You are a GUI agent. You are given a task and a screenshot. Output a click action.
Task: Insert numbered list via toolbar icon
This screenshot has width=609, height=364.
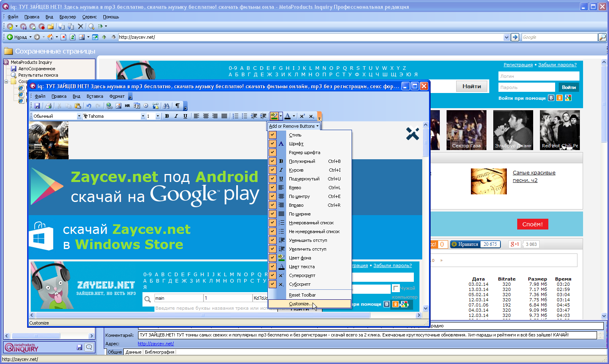(235, 116)
